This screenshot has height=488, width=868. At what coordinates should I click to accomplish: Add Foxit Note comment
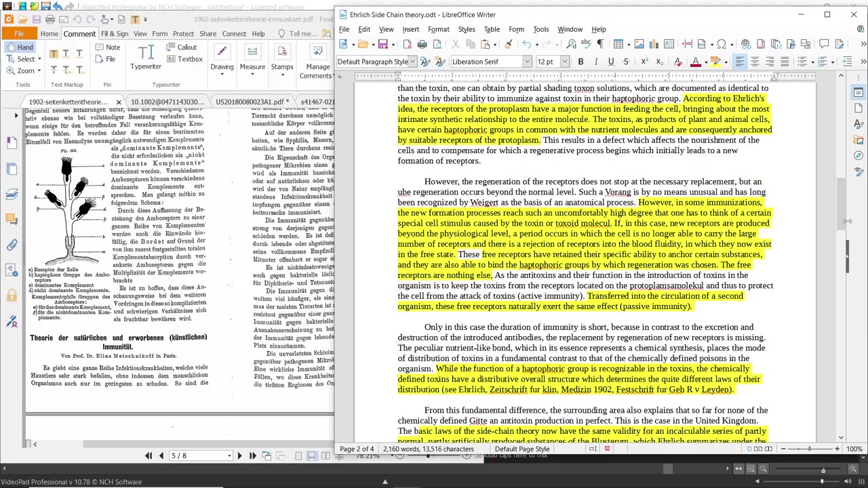(108, 47)
